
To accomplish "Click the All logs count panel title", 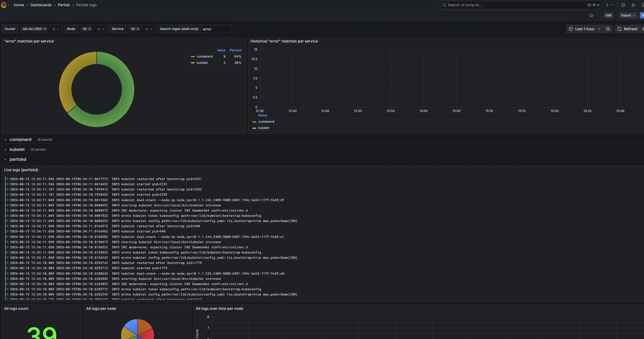I will [x=16, y=309].
